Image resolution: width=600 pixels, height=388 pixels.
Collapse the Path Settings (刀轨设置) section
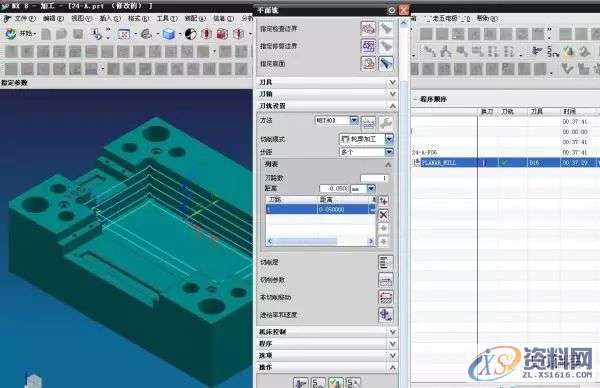pos(392,106)
